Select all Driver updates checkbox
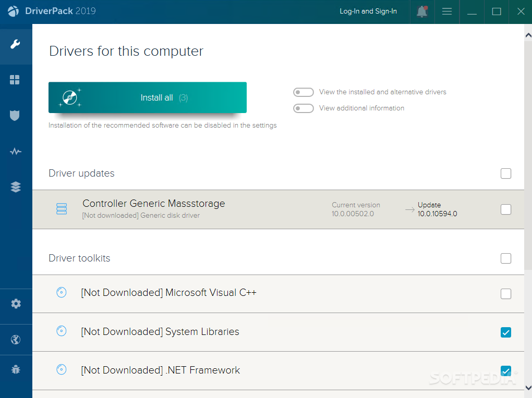The width and height of the screenshot is (532, 398). click(505, 173)
